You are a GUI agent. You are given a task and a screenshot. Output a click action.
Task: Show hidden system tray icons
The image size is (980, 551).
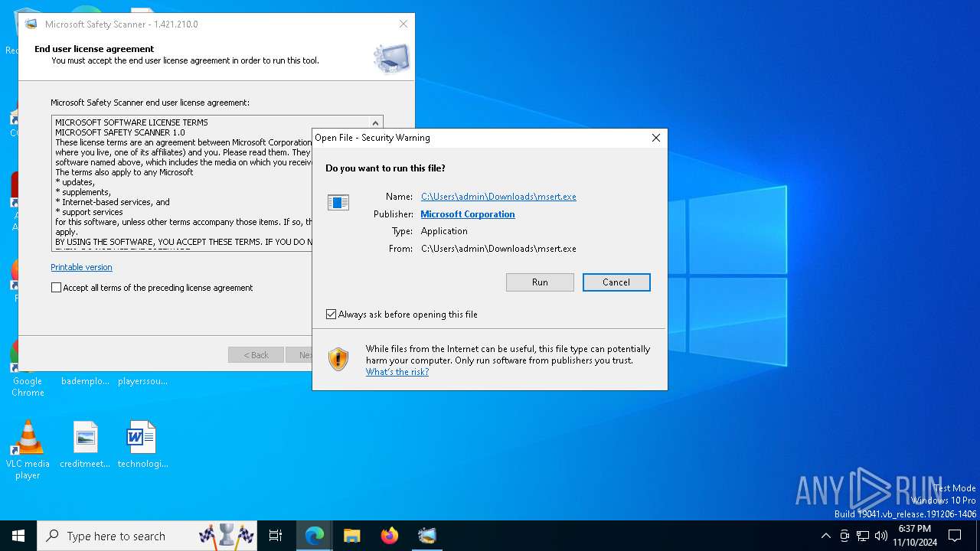tap(825, 536)
